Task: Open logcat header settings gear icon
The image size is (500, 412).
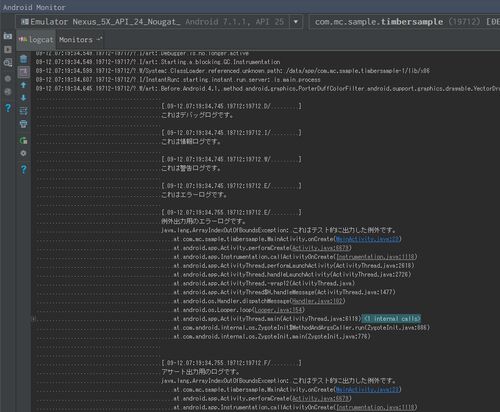Action: coord(23,153)
